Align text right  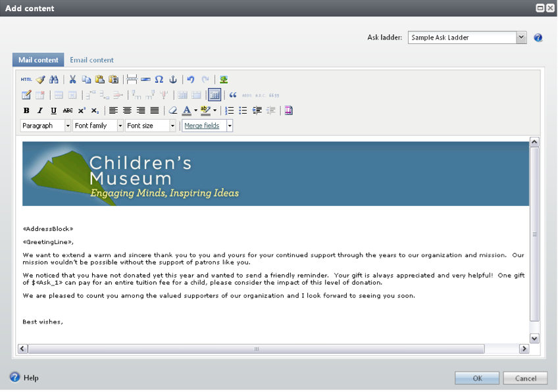tap(141, 110)
